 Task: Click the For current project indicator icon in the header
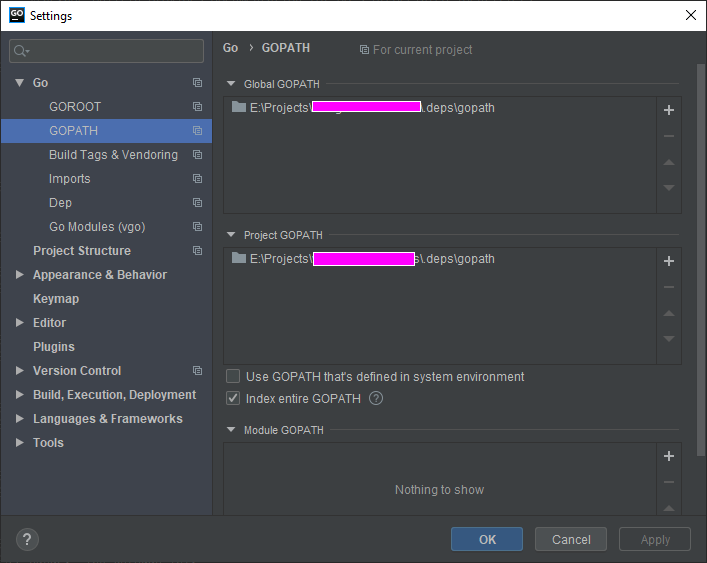coord(364,50)
